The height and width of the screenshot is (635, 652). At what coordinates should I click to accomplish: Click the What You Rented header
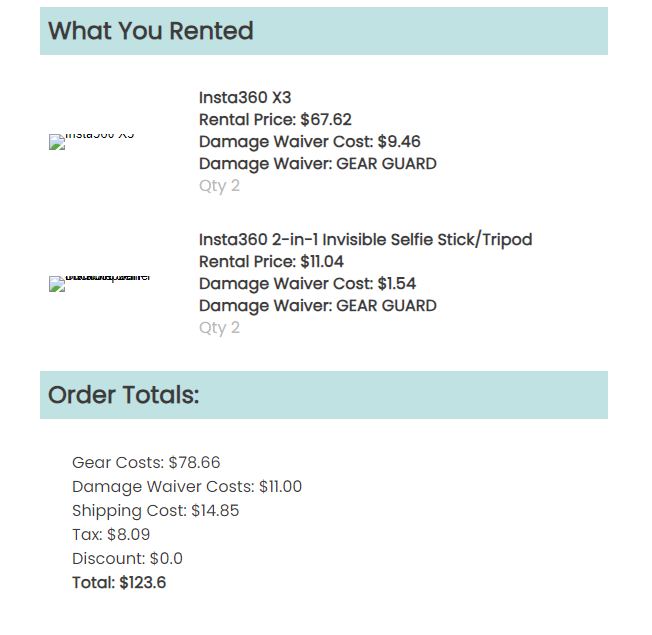[151, 31]
